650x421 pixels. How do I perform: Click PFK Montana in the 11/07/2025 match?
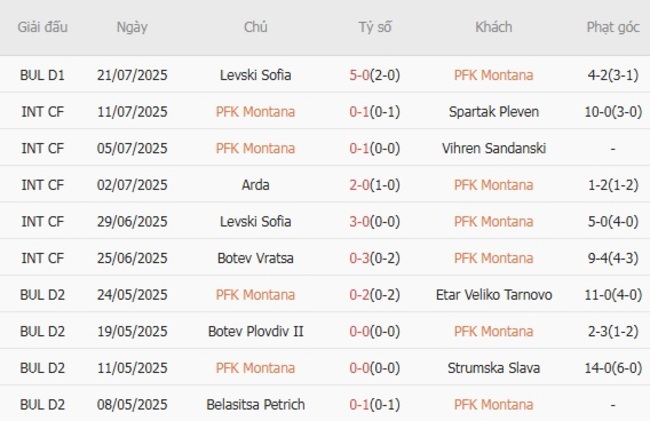click(x=255, y=112)
